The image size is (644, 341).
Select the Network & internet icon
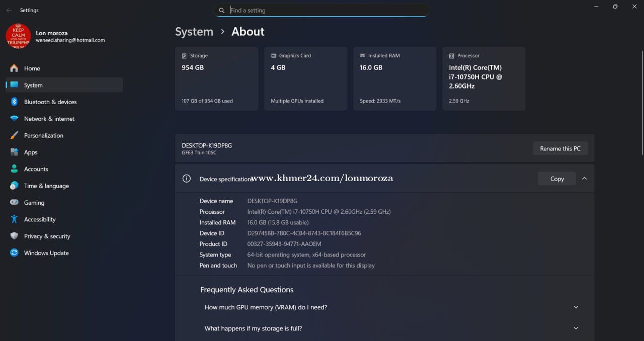point(14,119)
